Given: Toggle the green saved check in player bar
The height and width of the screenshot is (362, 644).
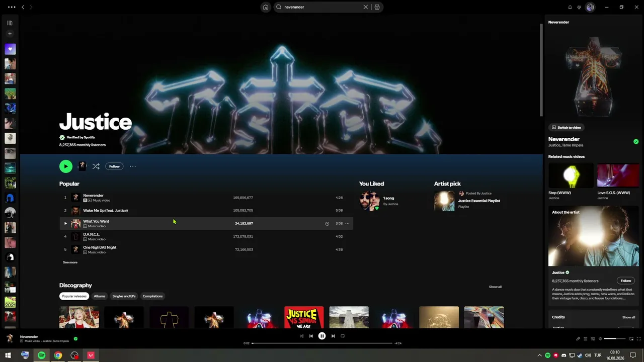Looking at the screenshot, I should (x=75, y=339).
